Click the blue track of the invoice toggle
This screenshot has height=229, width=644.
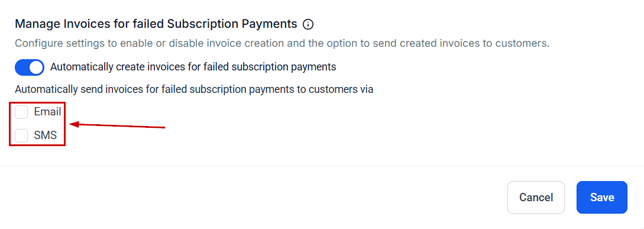tap(21, 67)
